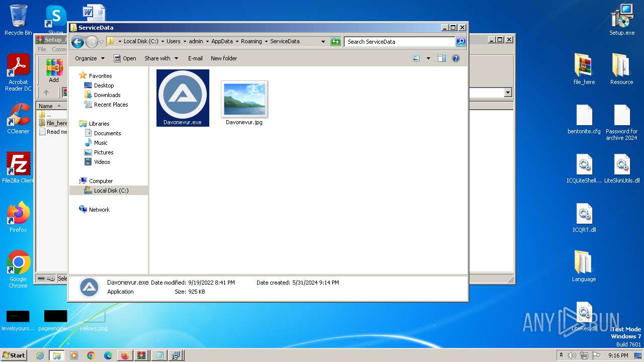Viewport: 644px width, 362px height.
Task: Click the green Refresh button in address bar
Action: [336, 42]
